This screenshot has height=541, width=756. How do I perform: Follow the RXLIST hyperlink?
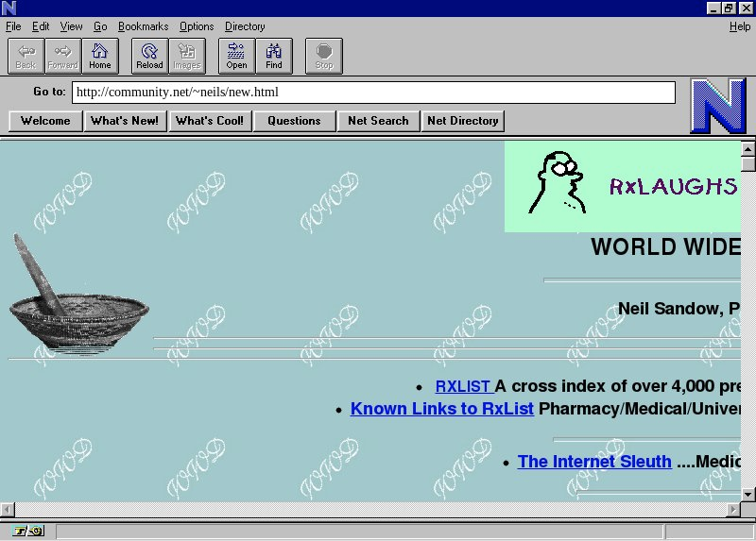462,386
